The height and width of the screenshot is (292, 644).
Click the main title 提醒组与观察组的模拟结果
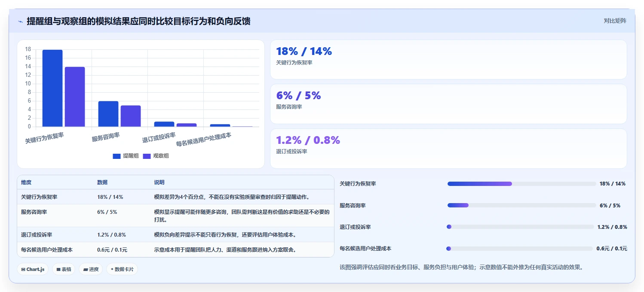click(138, 21)
